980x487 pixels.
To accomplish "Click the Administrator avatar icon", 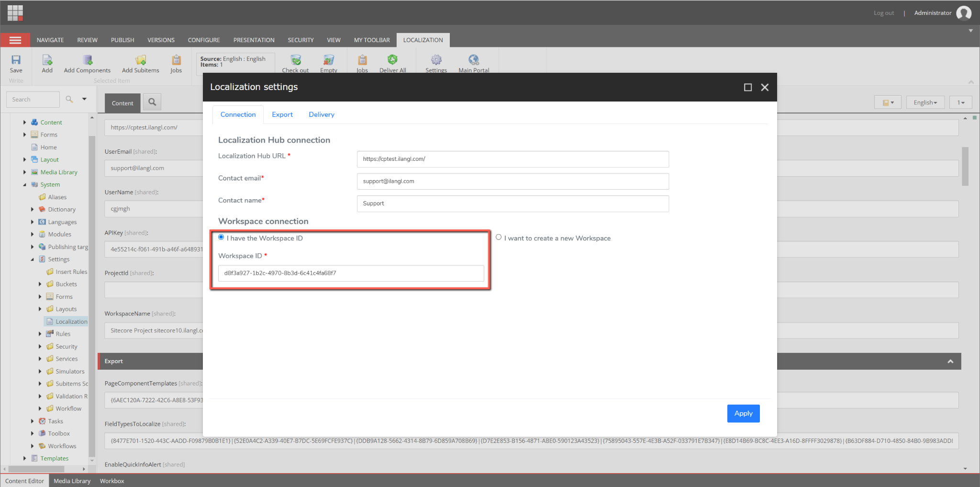I will tap(964, 13).
